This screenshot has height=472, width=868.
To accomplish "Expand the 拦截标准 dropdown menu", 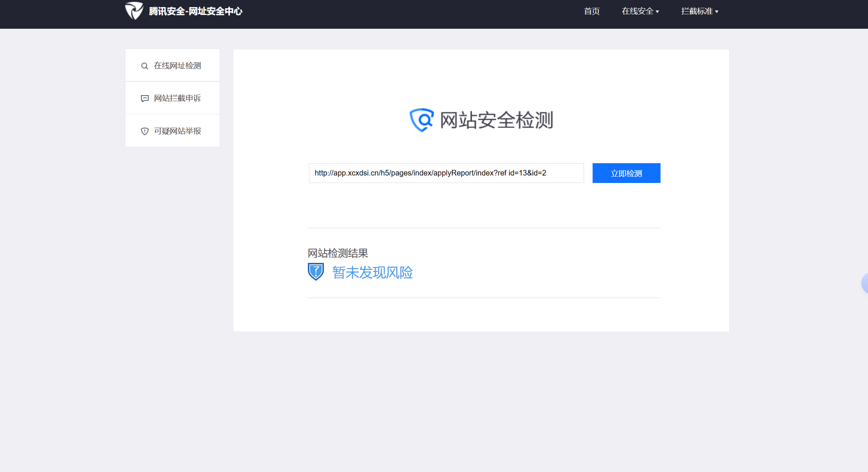I will (x=697, y=11).
